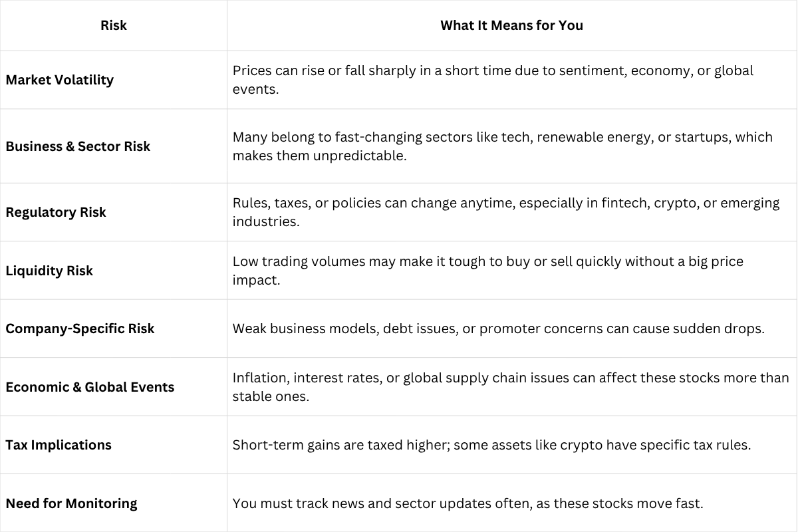Click the "Risk" column header
Viewport: 798px width, 532px height.
pyautogui.click(x=114, y=25)
